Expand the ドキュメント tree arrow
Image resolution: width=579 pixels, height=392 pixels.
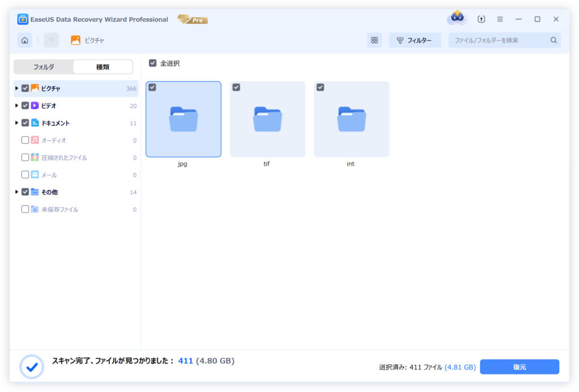pyautogui.click(x=17, y=123)
